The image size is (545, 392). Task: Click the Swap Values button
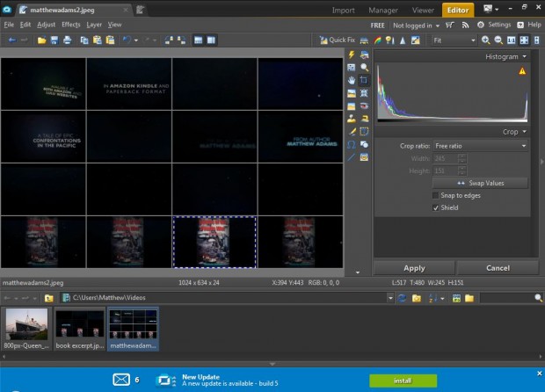(480, 183)
